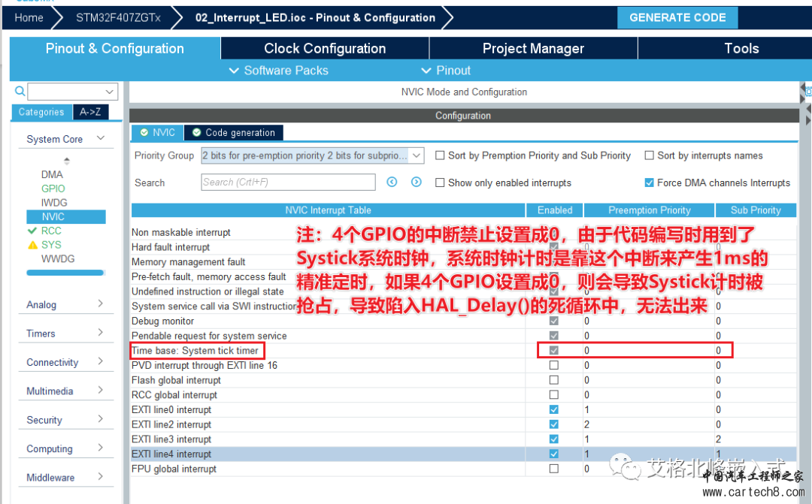The height and width of the screenshot is (504, 812).
Task: Open the Software Packs menu
Action: (279, 71)
